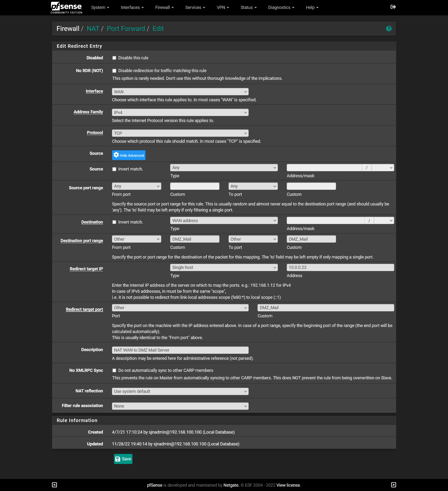Click the pfSense link in footer
Screen dimensions: 448x491
pyautogui.click(x=154, y=485)
